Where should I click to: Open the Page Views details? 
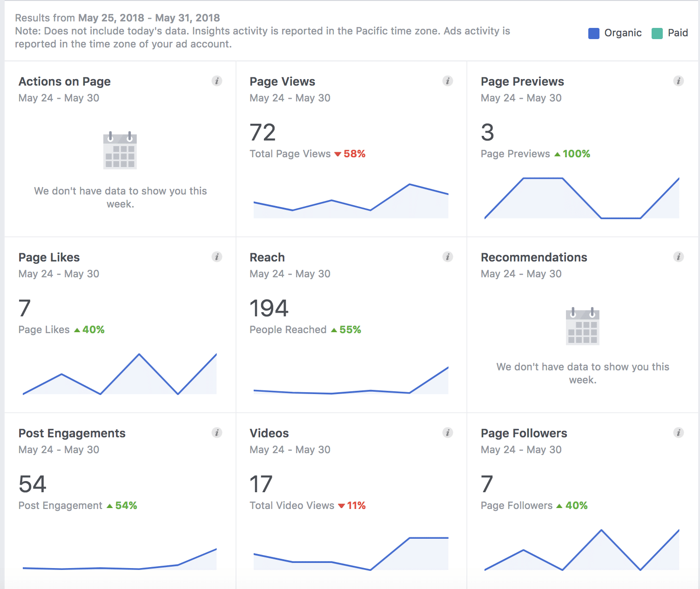pos(283,81)
